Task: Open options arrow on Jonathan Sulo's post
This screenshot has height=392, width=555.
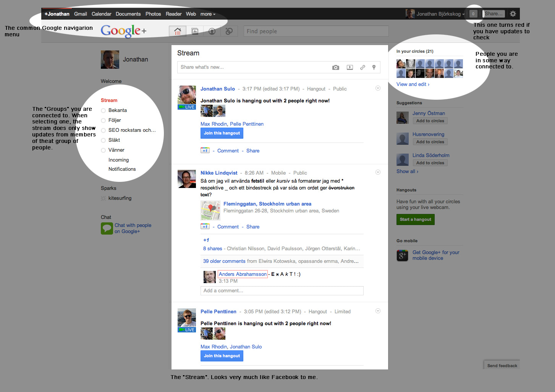Action: coord(378,88)
